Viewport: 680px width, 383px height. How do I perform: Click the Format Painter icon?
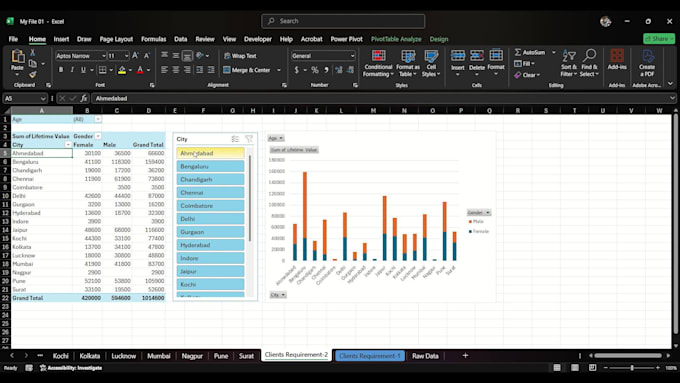pyautogui.click(x=33, y=75)
